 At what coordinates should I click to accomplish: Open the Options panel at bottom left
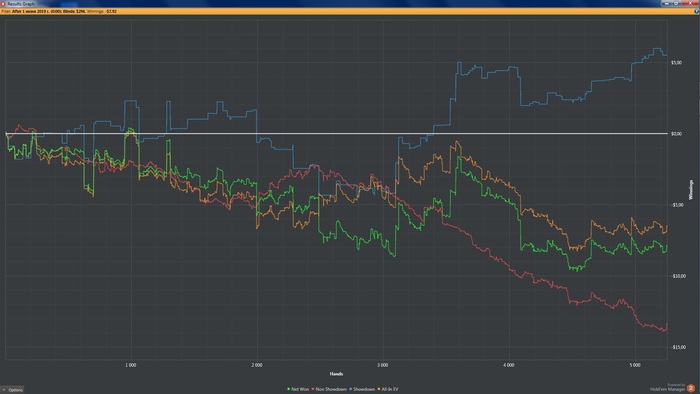coord(12,390)
